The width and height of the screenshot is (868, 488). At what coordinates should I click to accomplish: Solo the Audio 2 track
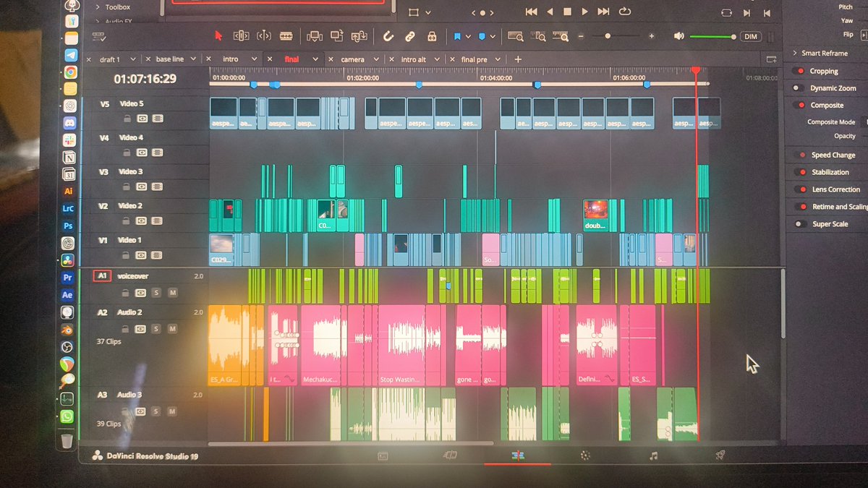[x=156, y=329]
